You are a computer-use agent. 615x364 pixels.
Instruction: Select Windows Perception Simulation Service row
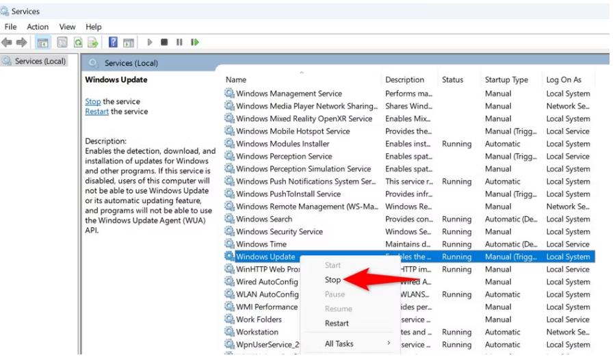(303, 169)
